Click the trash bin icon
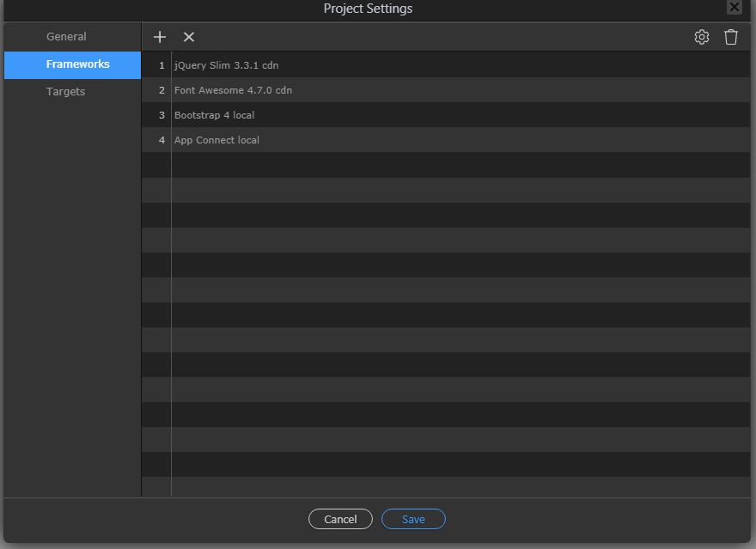This screenshot has height=549, width=756. 731,37
